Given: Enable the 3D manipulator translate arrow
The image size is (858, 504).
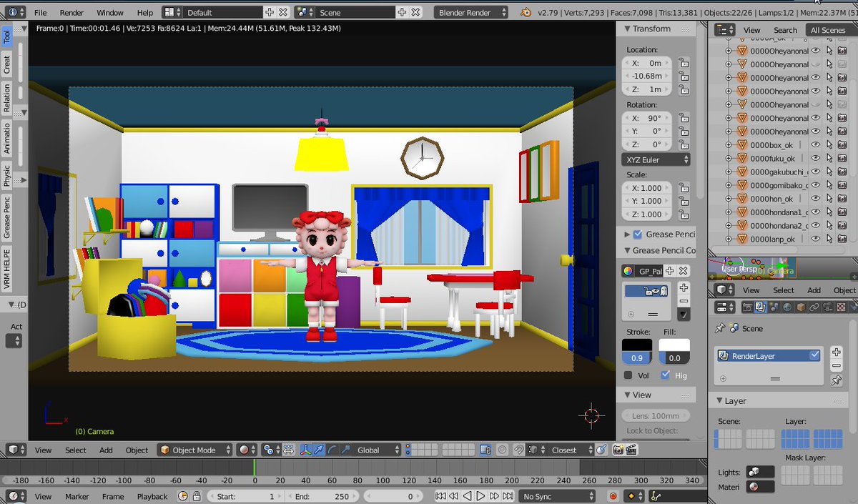Looking at the screenshot, I should pyautogui.click(x=319, y=450).
